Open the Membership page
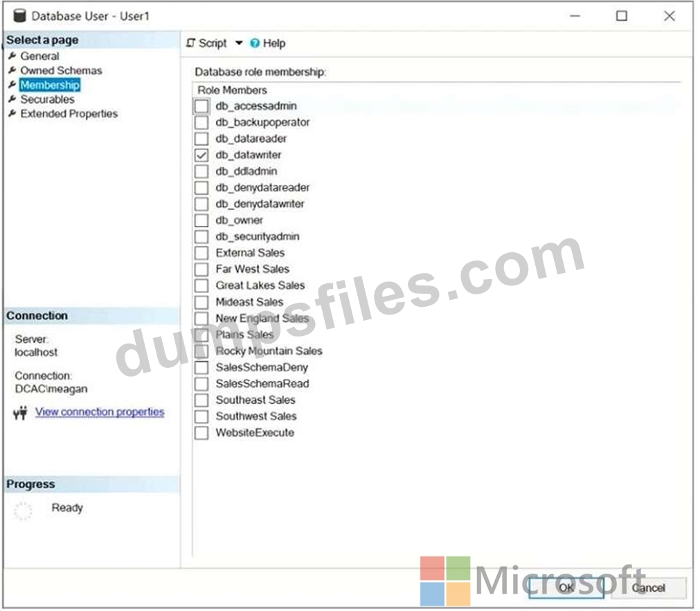 (x=50, y=85)
